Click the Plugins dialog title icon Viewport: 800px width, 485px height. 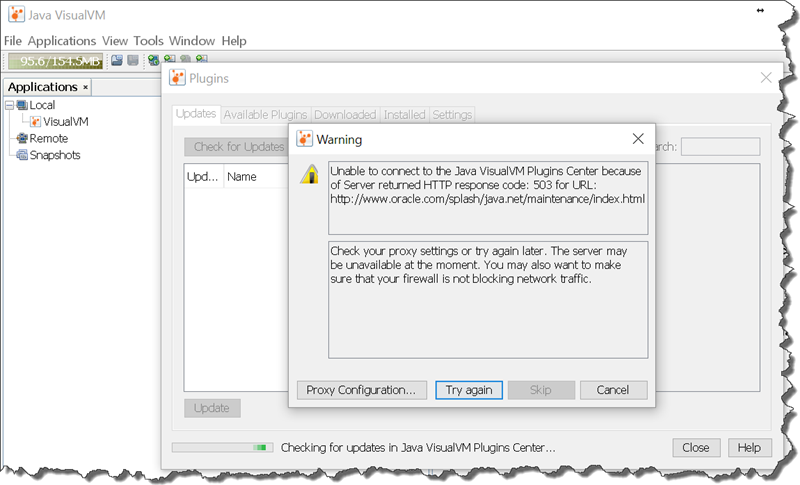tap(177, 78)
